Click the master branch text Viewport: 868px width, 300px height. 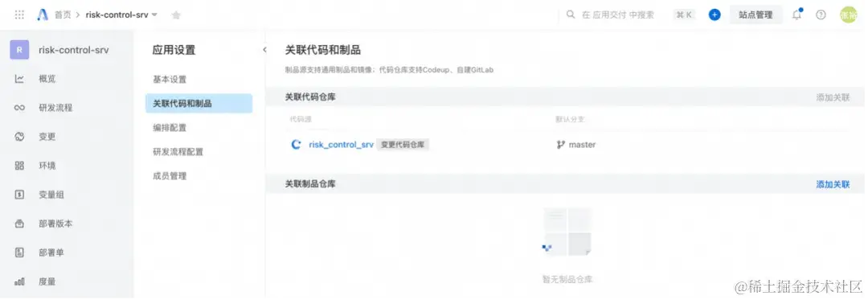583,145
